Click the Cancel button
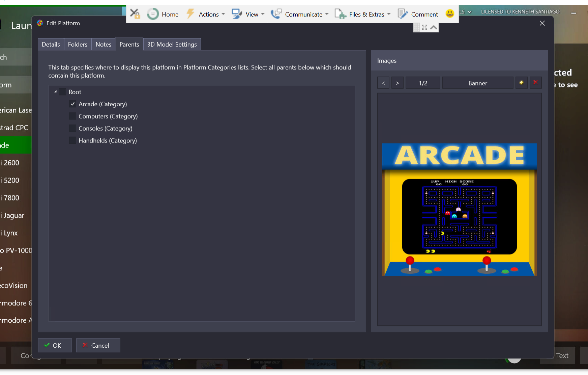The width and height of the screenshot is (588, 375). (98, 345)
